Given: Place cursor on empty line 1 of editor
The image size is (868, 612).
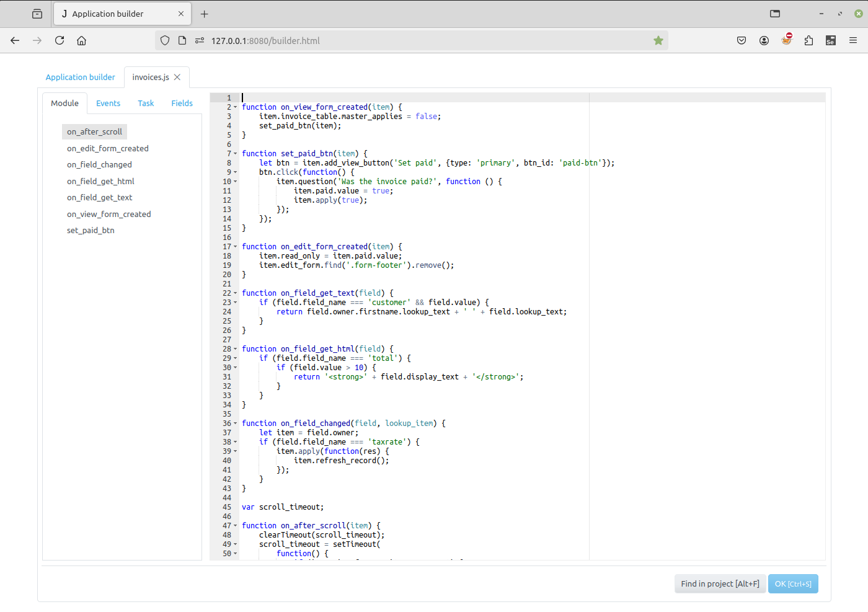Looking at the screenshot, I should tap(533, 97).
